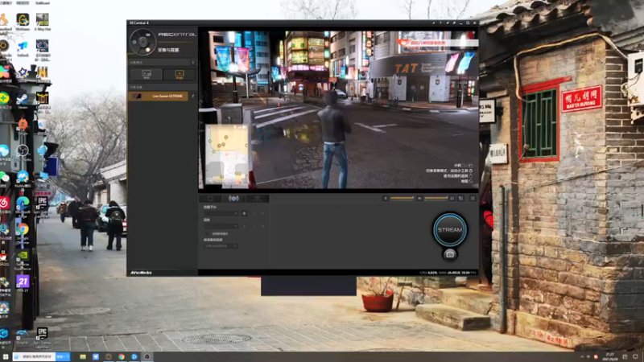Switch to the Multi-stream tab icon
The height and width of the screenshot is (362, 644).
click(x=257, y=199)
